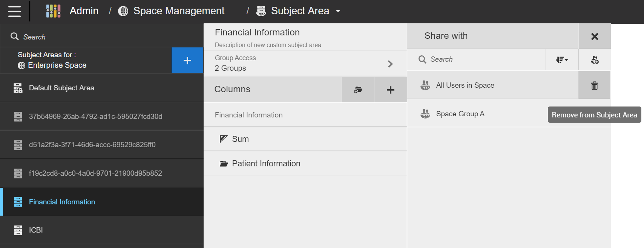Click the add group icon in Share panel
This screenshot has height=248, width=644.
[x=595, y=60]
